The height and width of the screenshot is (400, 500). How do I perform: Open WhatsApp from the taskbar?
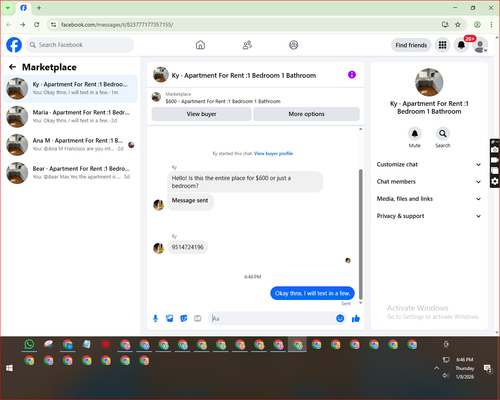pyautogui.click(x=29, y=344)
